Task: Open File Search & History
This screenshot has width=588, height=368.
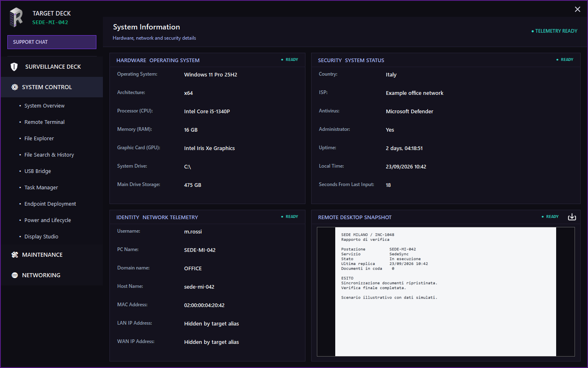Action: point(49,155)
